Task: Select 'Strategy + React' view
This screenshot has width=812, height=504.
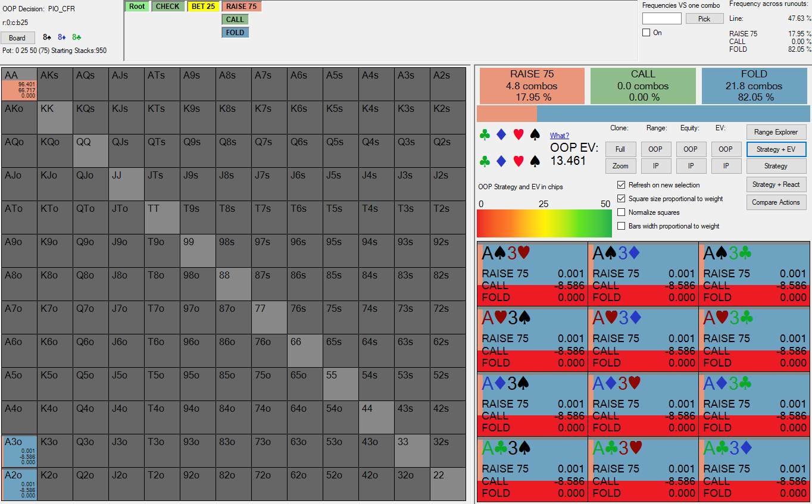Action: coord(776,184)
